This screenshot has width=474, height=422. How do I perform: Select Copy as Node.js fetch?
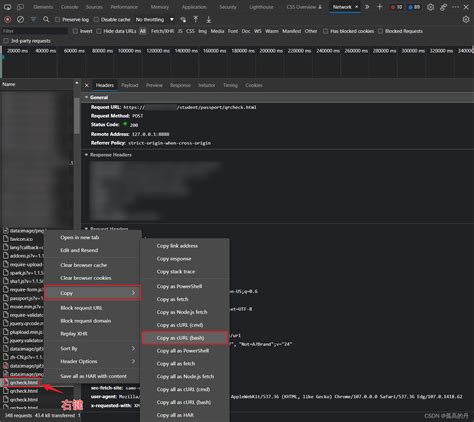click(x=185, y=312)
